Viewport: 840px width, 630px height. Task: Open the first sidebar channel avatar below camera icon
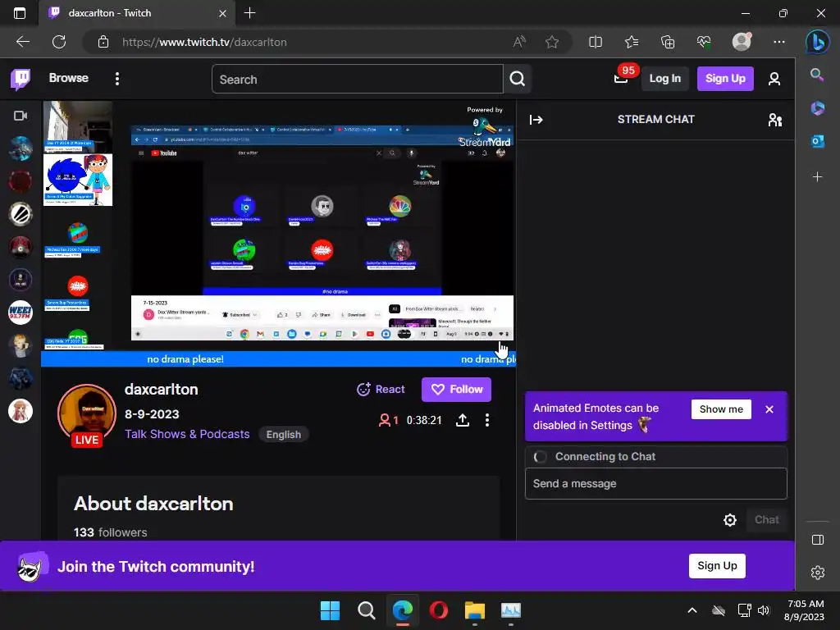(21, 148)
